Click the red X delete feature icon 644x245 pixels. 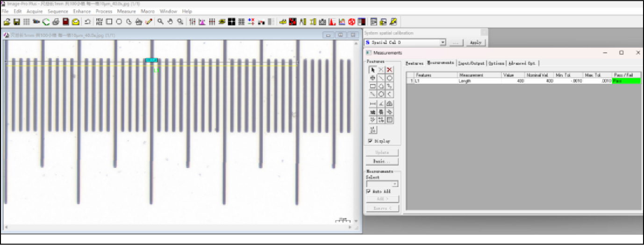pos(389,70)
